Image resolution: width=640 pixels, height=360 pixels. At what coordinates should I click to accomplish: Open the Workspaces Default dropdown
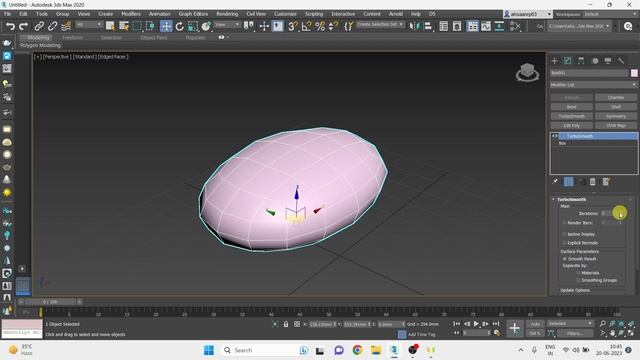[610, 14]
